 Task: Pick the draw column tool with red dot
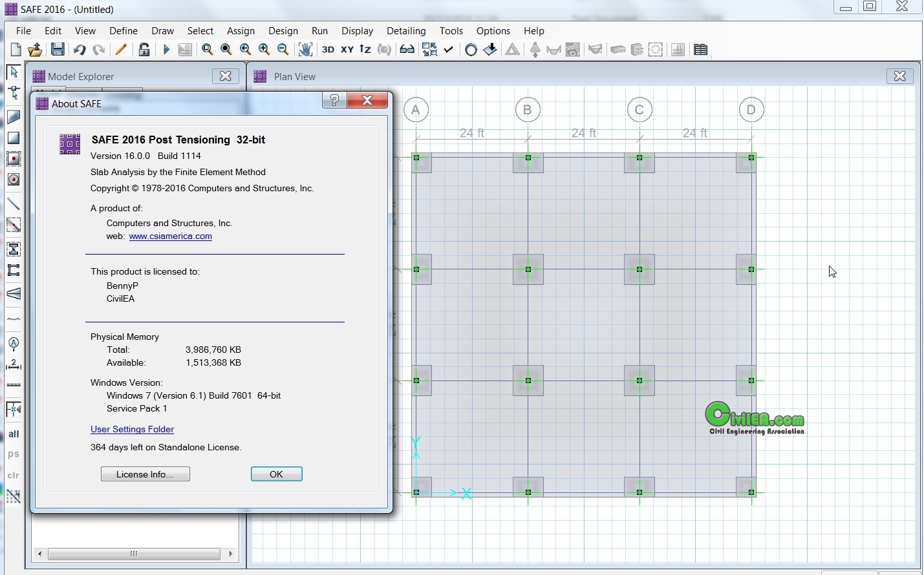tap(14, 158)
